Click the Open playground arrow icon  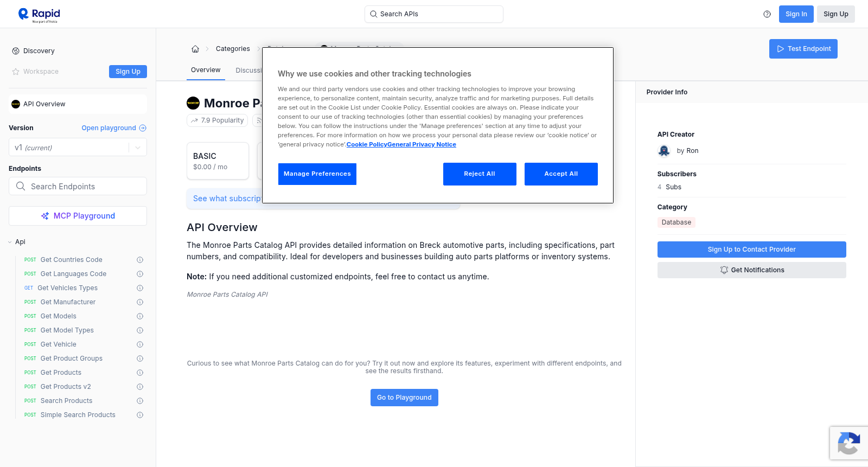pos(143,128)
